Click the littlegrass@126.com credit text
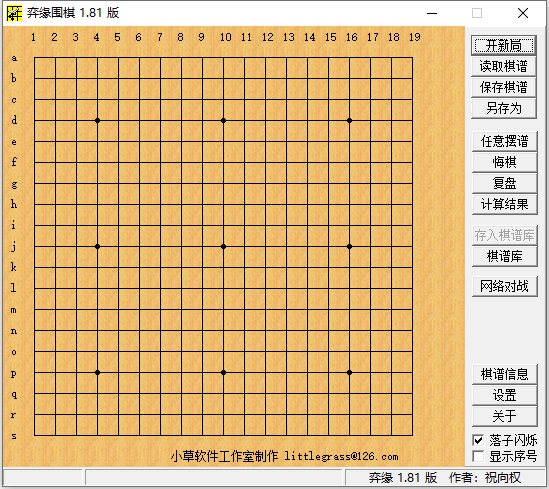This screenshot has height=489, width=549. [341, 456]
